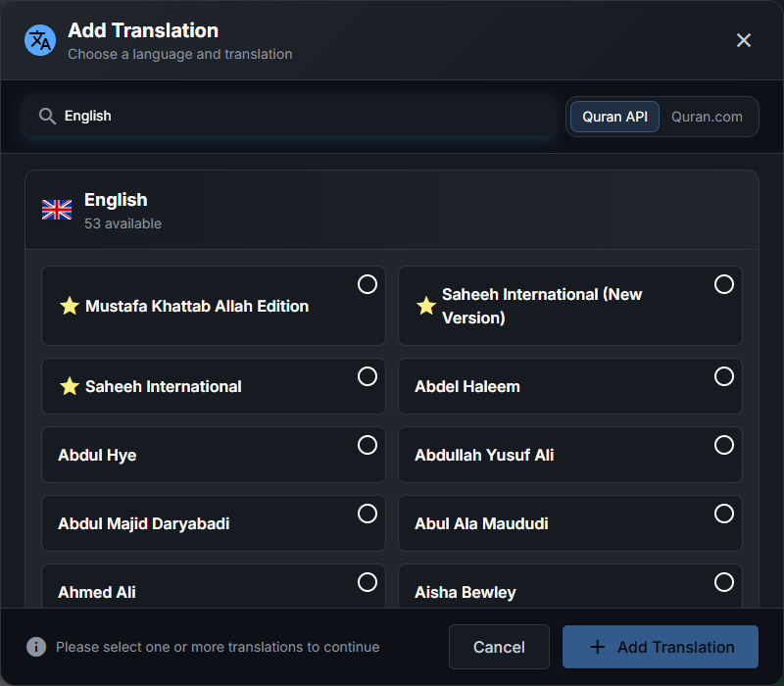Click the Abul Ala Maududi translation name
784x686 pixels.
coord(481,523)
